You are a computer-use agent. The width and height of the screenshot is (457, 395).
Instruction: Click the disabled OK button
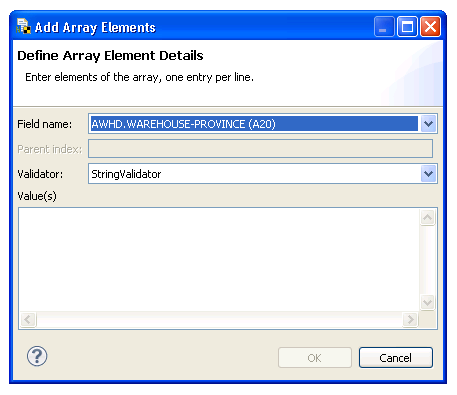click(315, 358)
